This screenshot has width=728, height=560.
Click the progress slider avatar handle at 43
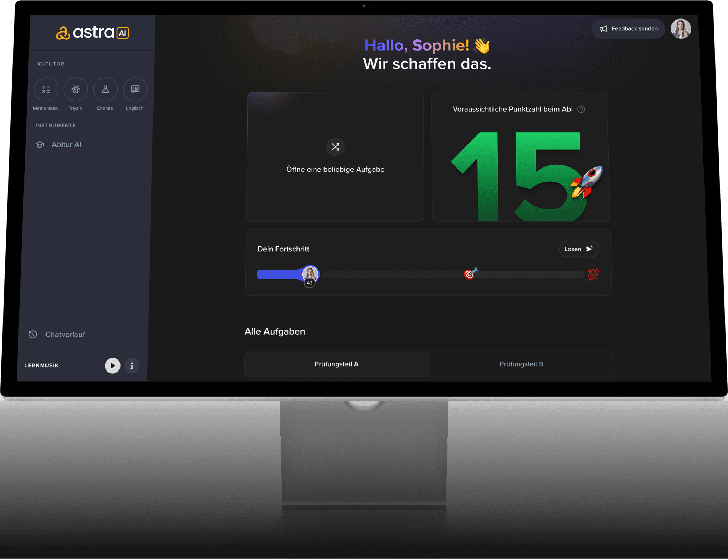[x=310, y=274]
